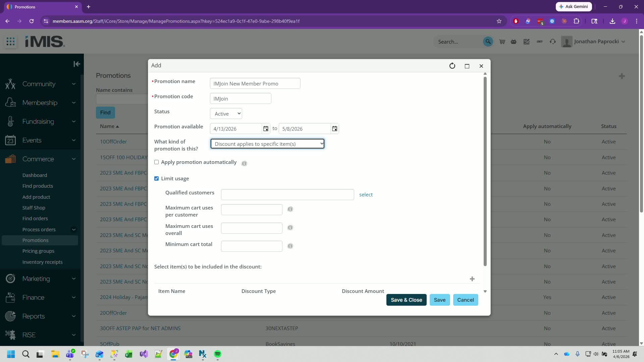Close the Add dialog
This screenshot has height=362, width=644.
click(x=481, y=66)
